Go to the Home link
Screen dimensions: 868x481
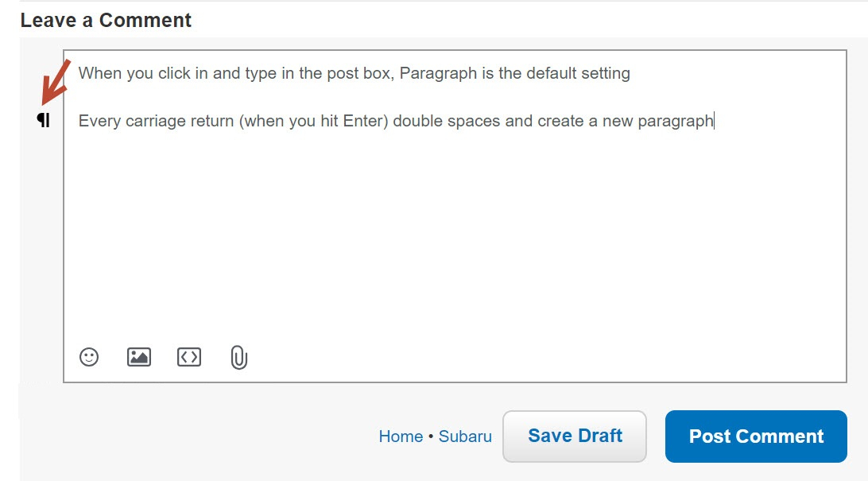(401, 436)
